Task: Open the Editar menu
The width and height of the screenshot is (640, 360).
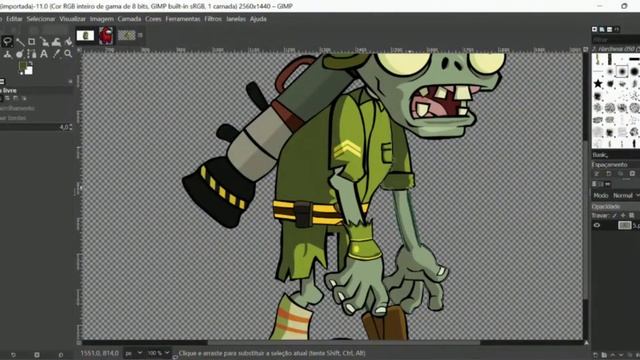Action: [x=14, y=19]
